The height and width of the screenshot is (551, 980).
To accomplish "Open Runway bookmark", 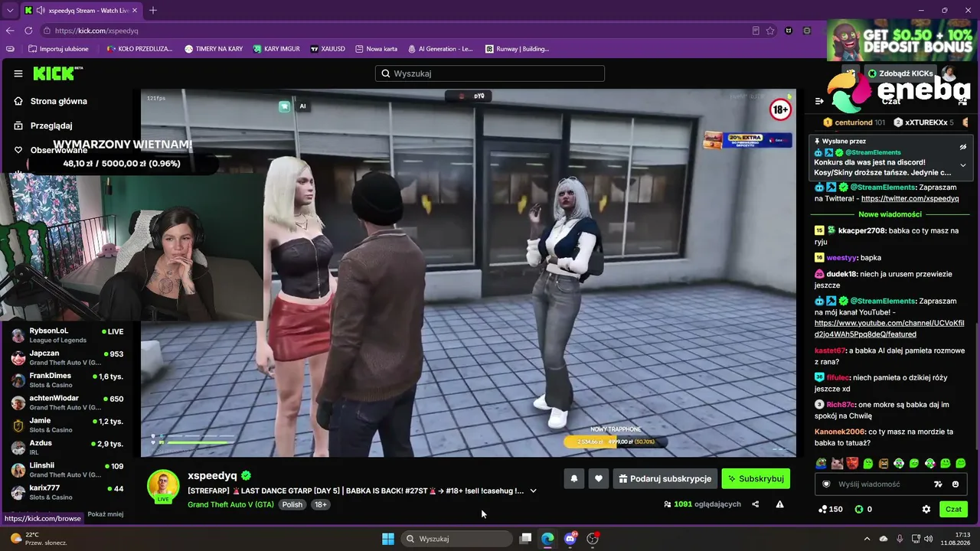I will tap(518, 49).
